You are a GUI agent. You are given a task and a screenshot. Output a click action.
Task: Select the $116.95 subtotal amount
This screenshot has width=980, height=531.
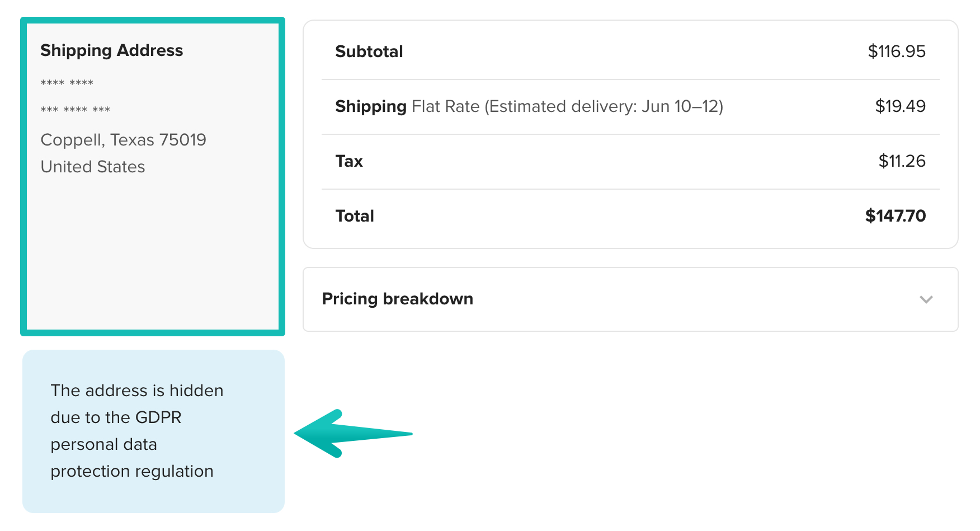(x=896, y=51)
